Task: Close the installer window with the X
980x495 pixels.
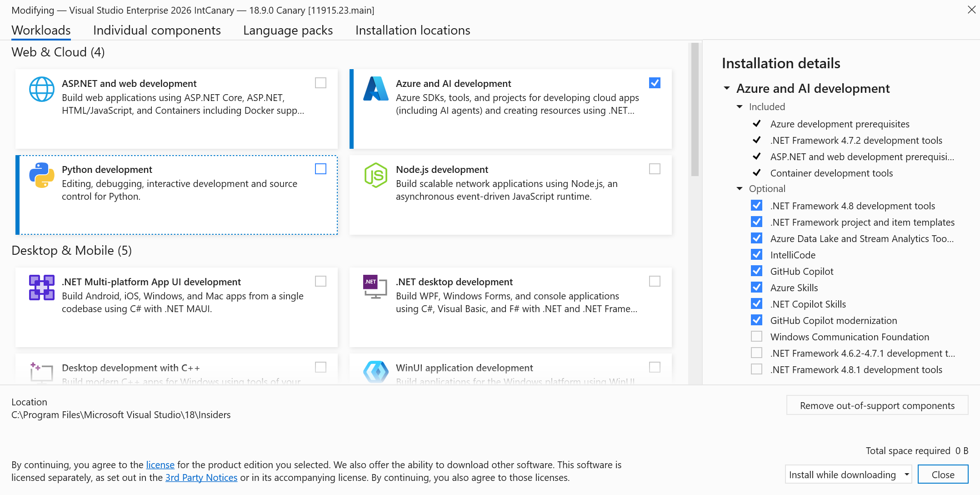Action: click(971, 10)
